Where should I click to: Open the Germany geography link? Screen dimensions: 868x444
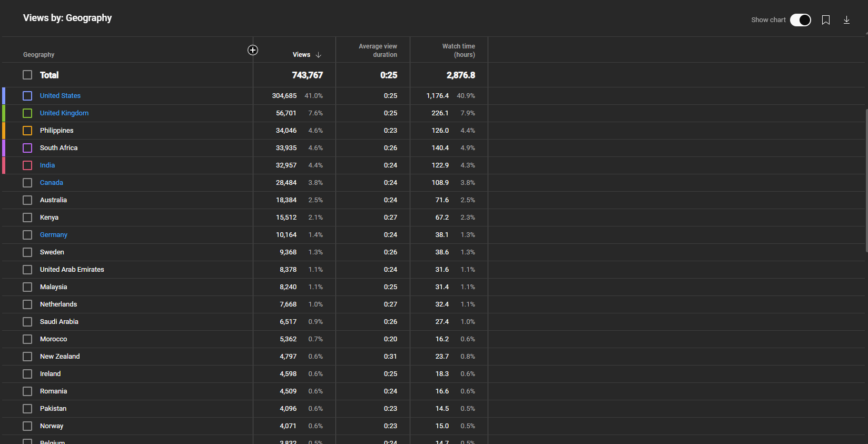coord(54,235)
